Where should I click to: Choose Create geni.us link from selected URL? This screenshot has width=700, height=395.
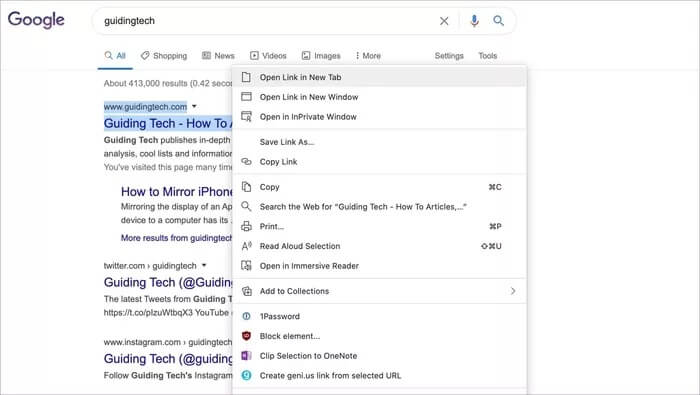pos(379,375)
